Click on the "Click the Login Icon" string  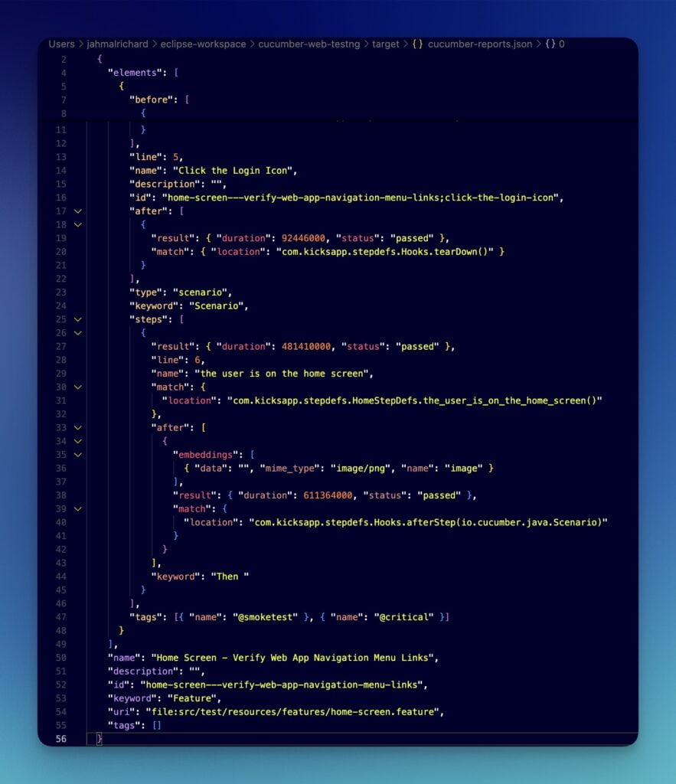(x=233, y=171)
